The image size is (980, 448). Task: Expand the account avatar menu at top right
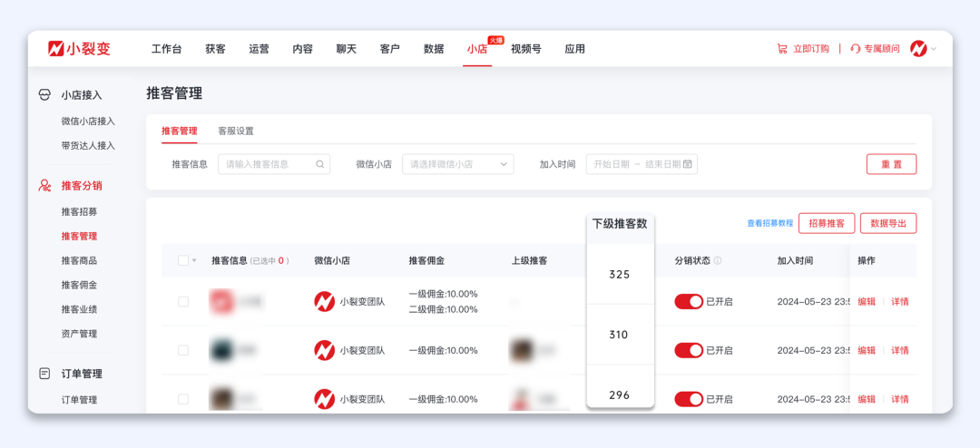pyautogui.click(x=923, y=49)
